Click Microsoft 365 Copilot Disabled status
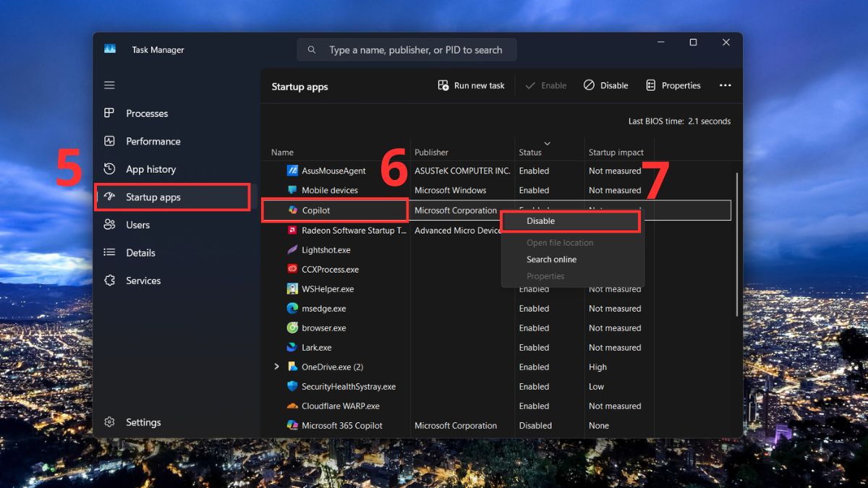The image size is (868, 488). tap(535, 425)
